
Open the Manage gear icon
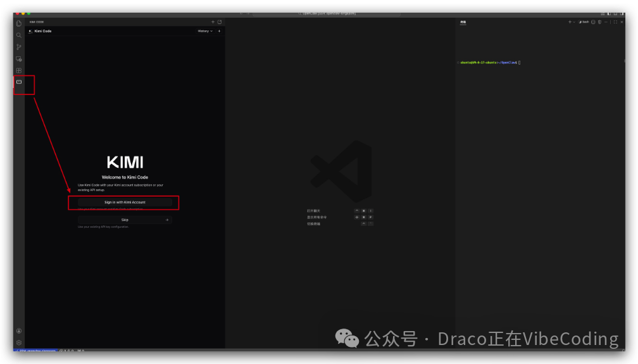pos(19,342)
